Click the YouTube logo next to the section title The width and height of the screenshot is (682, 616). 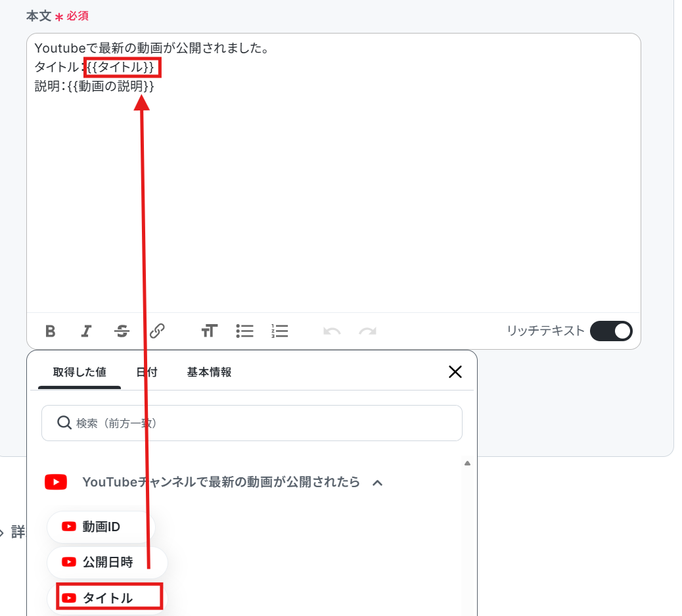click(56, 483)
